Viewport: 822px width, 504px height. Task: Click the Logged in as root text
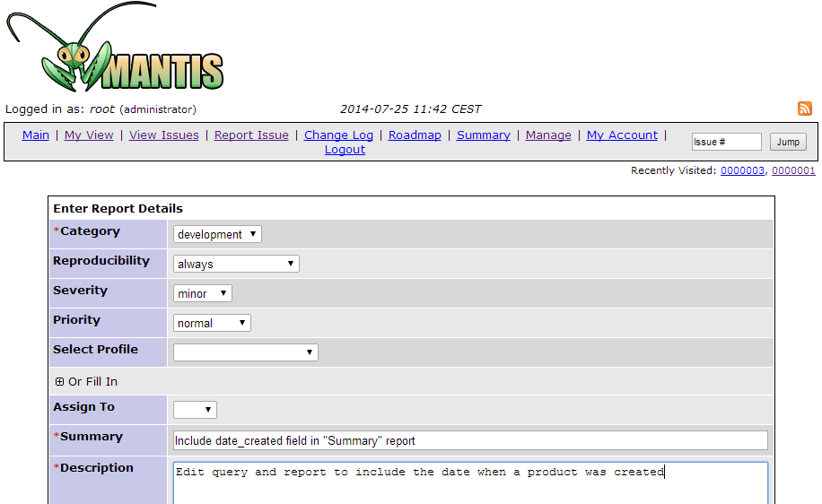pyautogui.click(x=101, y=109)
